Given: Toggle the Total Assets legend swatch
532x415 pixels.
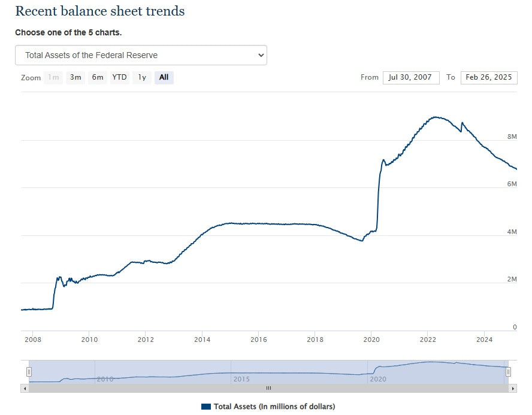Looking at the screenshot, I should (206, 407).
